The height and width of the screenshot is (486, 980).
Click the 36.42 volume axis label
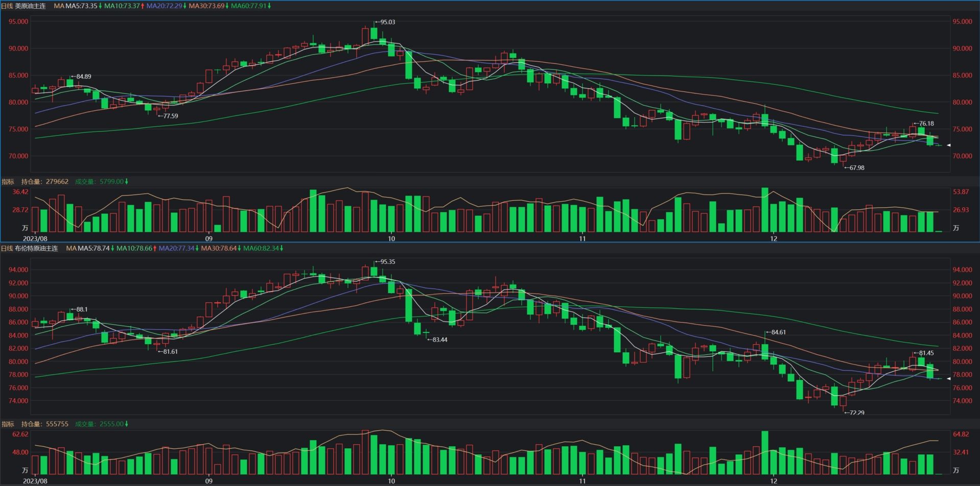20,192
